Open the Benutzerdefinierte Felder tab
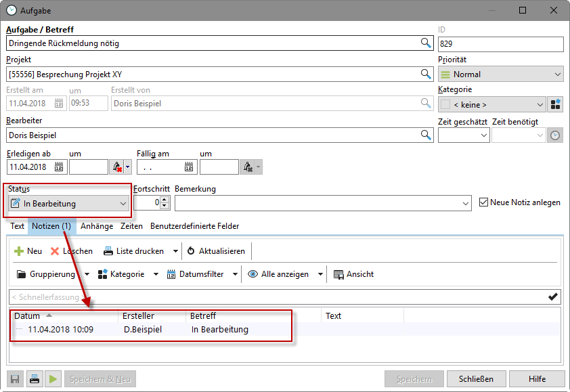570x392 pixels. tap(194, 226)
